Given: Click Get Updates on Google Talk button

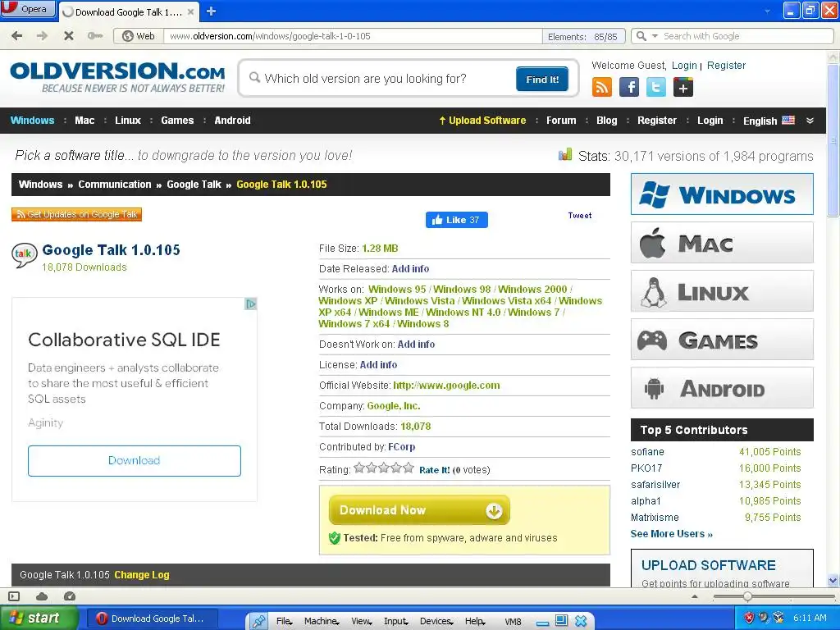Looking at the screenshot, I should coord(76,214).
